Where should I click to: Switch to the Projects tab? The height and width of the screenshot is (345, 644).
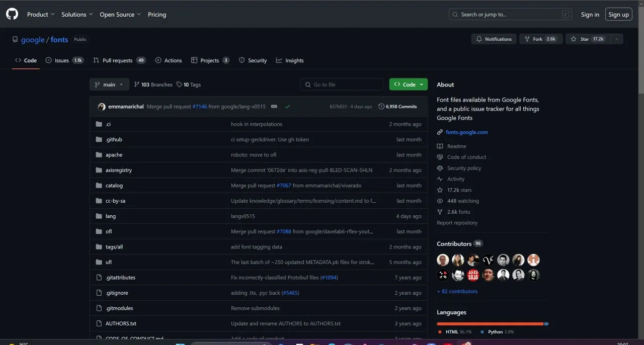tap(210, 60)
